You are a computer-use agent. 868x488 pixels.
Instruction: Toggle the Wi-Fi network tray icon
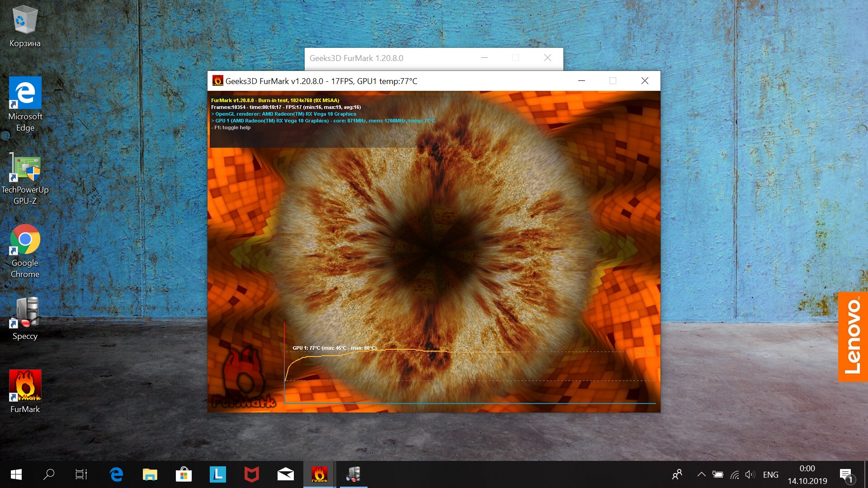734,474
